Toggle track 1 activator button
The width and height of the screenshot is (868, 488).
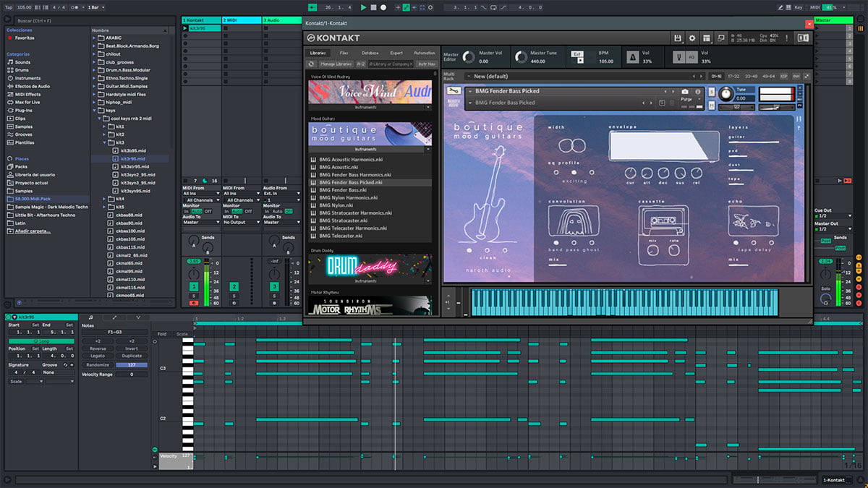point(194,287)
